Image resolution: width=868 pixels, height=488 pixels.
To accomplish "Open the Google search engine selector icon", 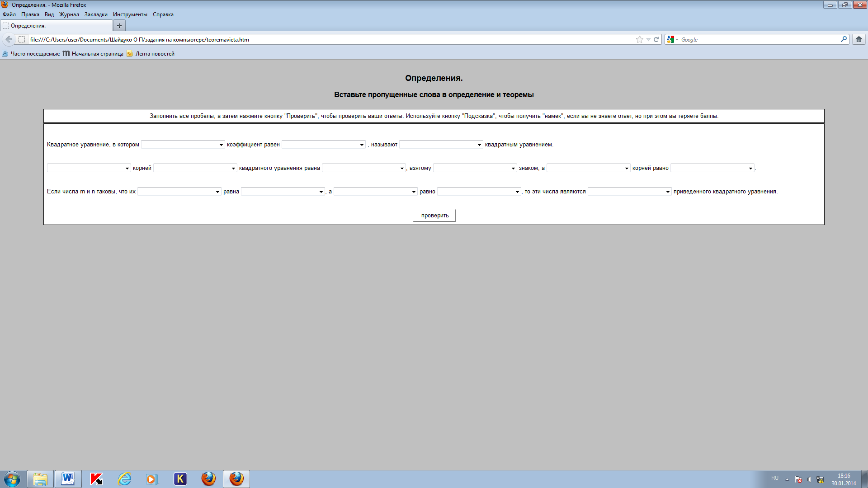I will [672, 39].
